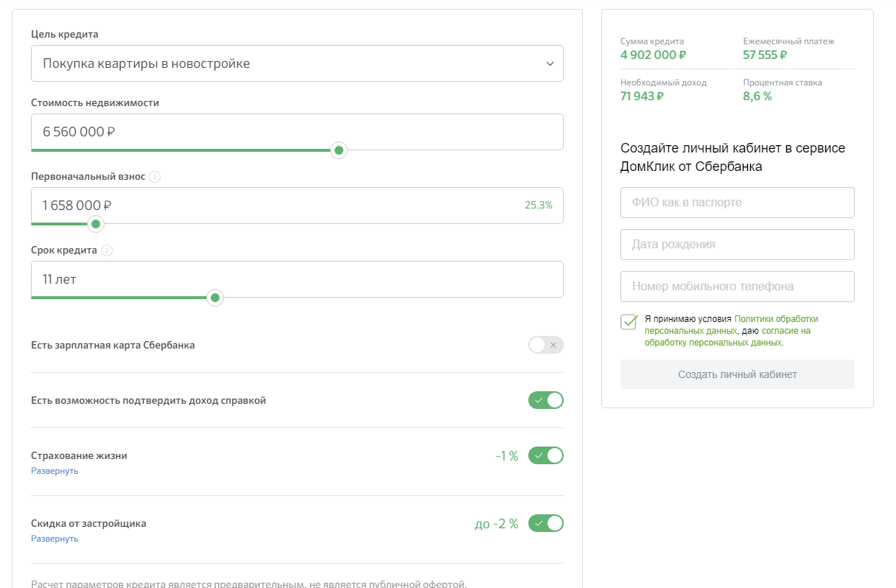
Task: Click the Первоначальный взнос slider handle
Action: point(95,224)
